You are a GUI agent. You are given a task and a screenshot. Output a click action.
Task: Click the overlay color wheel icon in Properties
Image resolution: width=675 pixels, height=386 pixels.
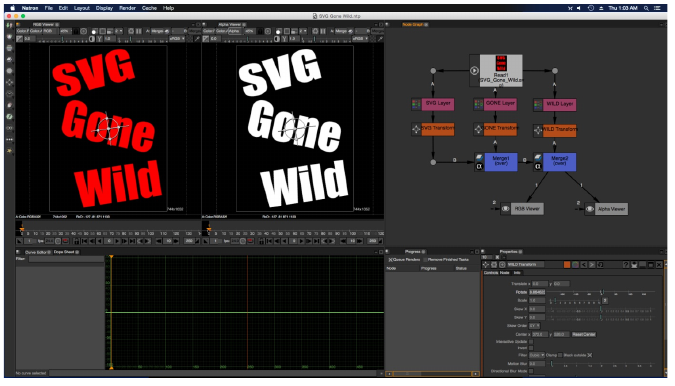[x=575, y=265]
